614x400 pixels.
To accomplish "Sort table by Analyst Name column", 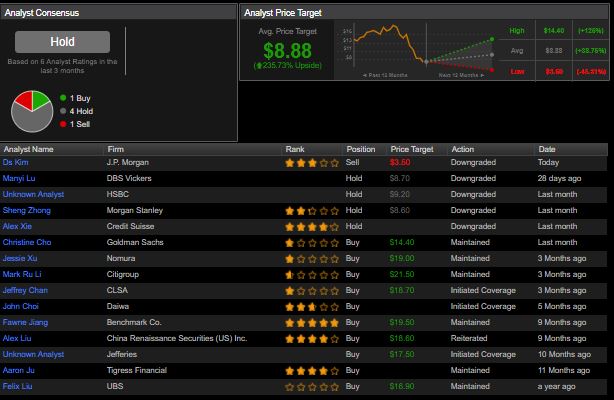I will pyautogui.click(x=29, y=149).
